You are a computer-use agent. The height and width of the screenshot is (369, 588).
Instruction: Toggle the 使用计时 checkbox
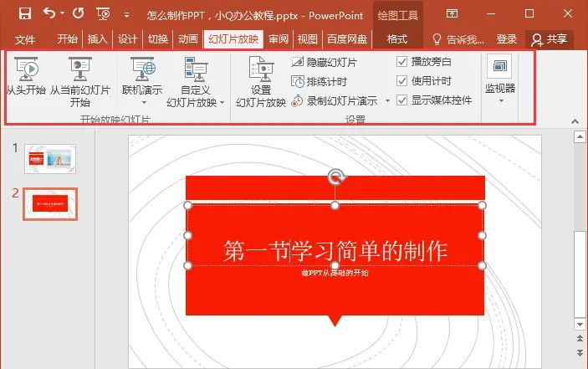[x=401, y=81]
